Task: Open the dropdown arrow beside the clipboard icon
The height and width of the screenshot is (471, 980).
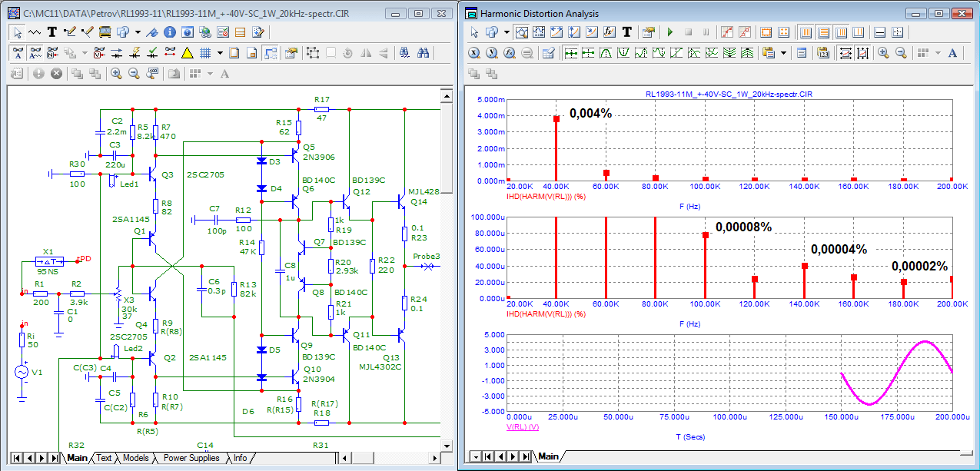Action: [783, 53]
